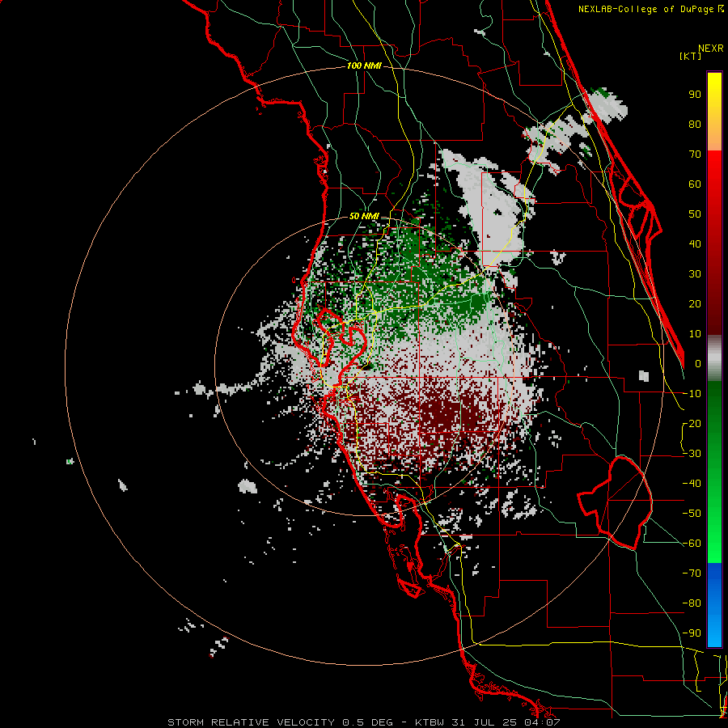728x728 pixels.
Task: Click the -80 value on the velocity scale
Action: click(x=692, y=603)
